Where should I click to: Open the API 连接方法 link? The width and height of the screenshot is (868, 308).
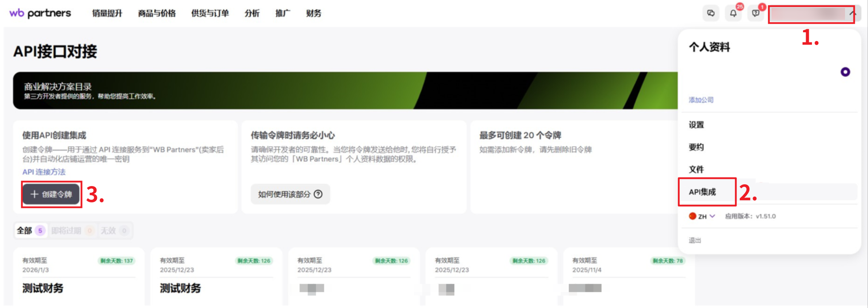coord(44,172)
